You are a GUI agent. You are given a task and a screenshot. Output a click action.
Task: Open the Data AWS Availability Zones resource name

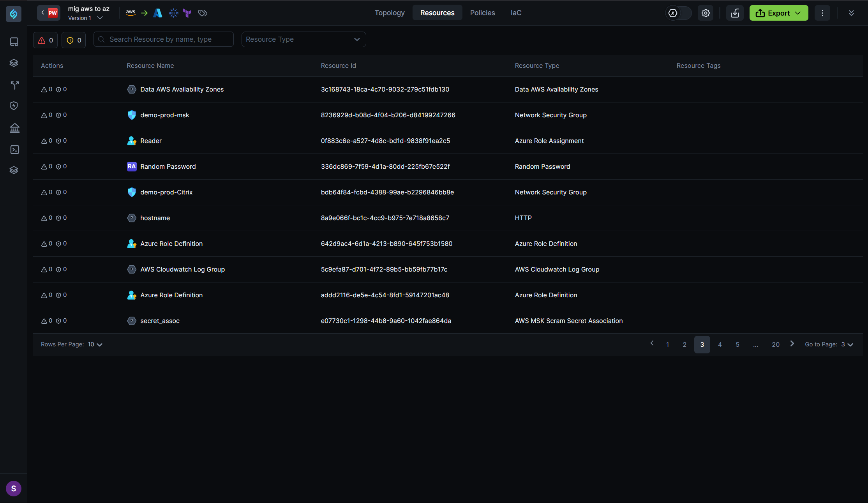pyautogui.click(x=182, y=89)
